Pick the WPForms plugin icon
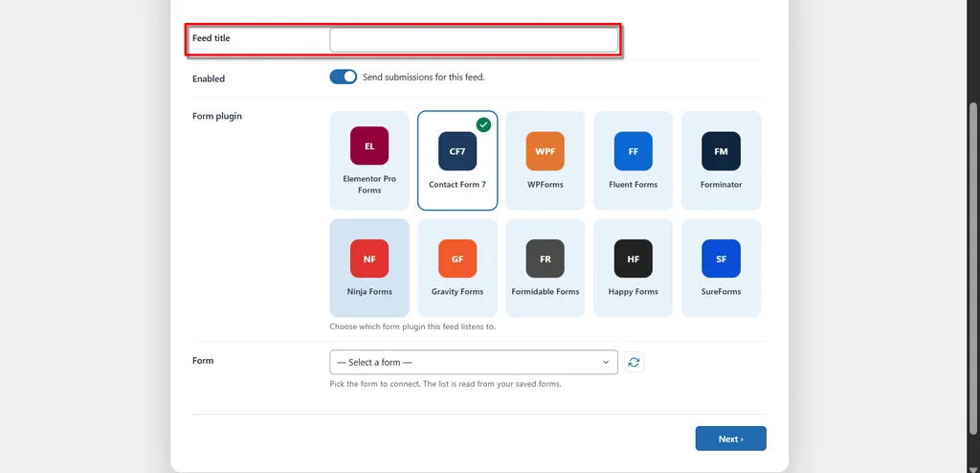Image resolution: width=980 pixels, height=473 pixels. click(545, 150)
